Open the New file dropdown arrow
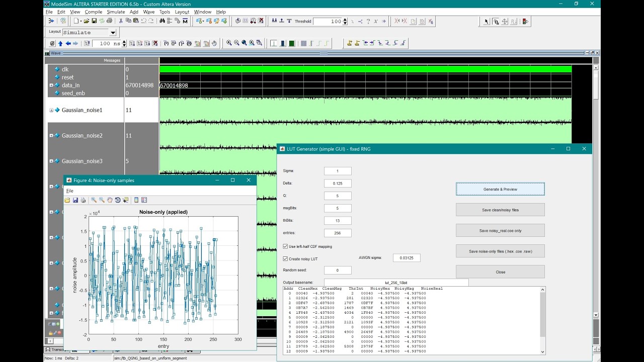The height and width of the screenshot is (362, 644). point(81,21)
